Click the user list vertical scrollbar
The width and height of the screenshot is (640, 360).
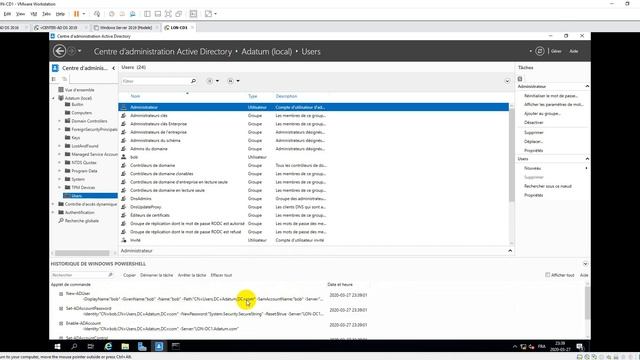click(511, 154)
